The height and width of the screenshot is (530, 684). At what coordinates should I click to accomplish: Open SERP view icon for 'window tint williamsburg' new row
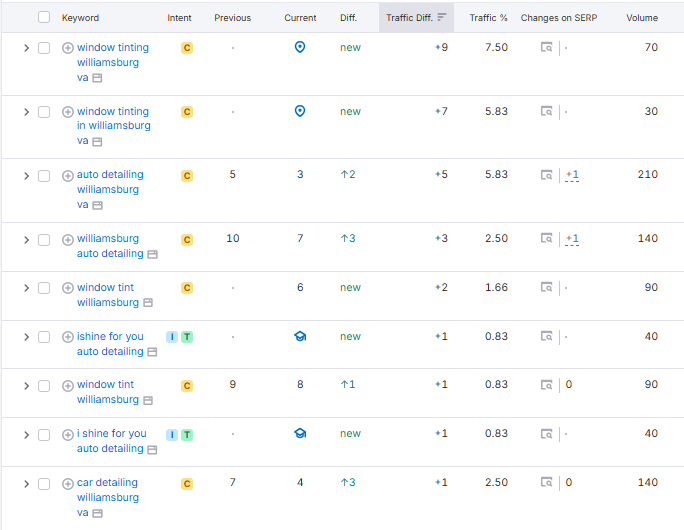click(x=546, y=288)
